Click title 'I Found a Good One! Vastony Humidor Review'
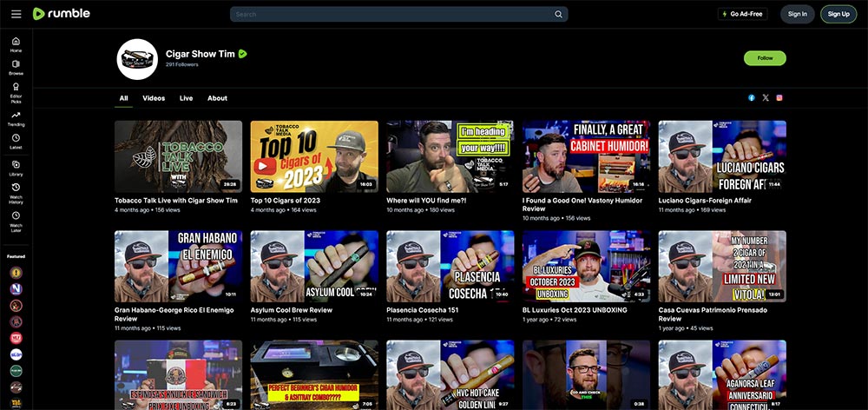Viewport: 868px width, 410px height. [x=582, y=204]
